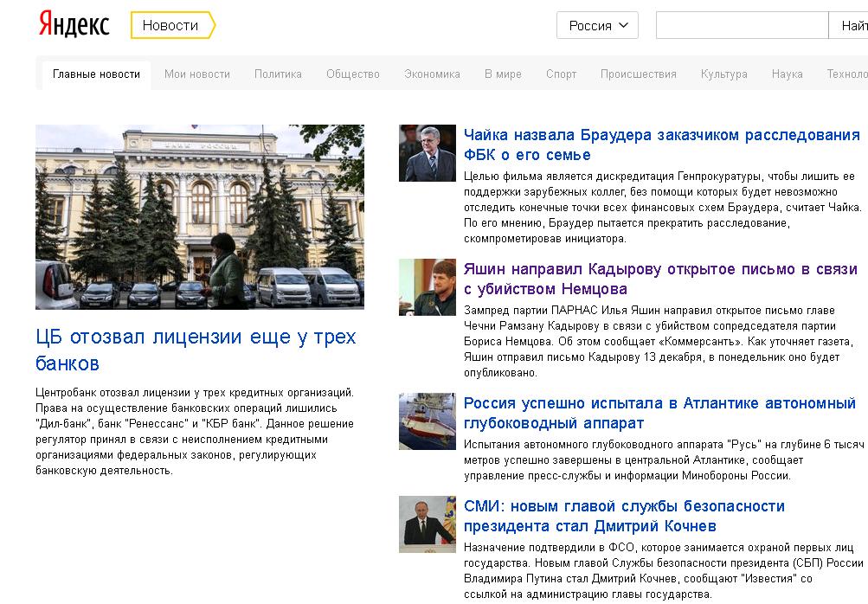Open the Новости service label
This screenshot has height=604, width=868.
click(x=170, y=26)
